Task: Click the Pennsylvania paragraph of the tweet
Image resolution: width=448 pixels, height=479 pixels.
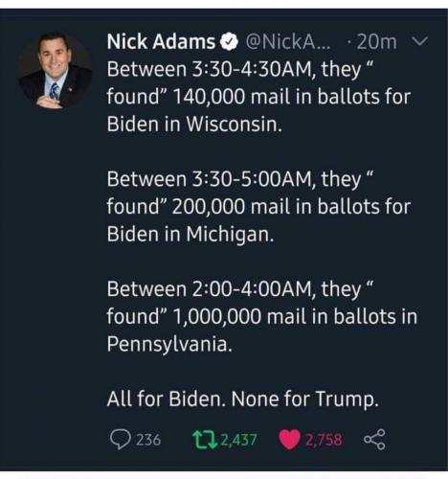Action: click(x=262, y=316)
